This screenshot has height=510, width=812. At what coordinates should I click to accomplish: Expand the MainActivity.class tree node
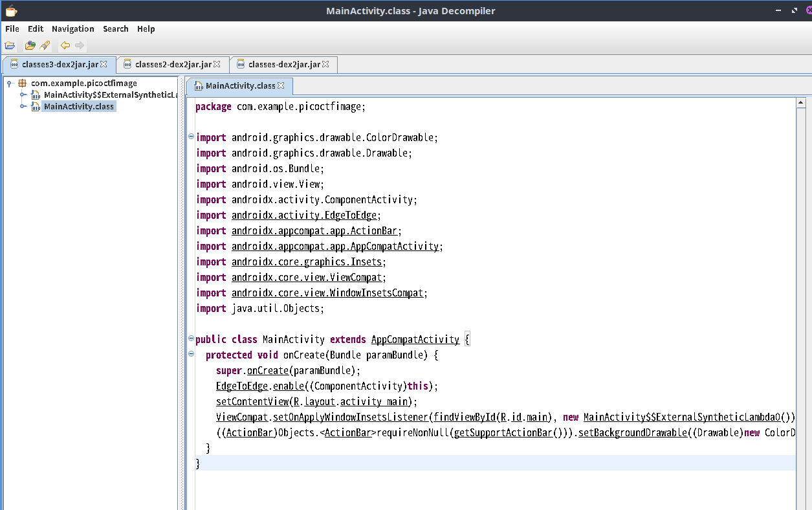[22, 107]
